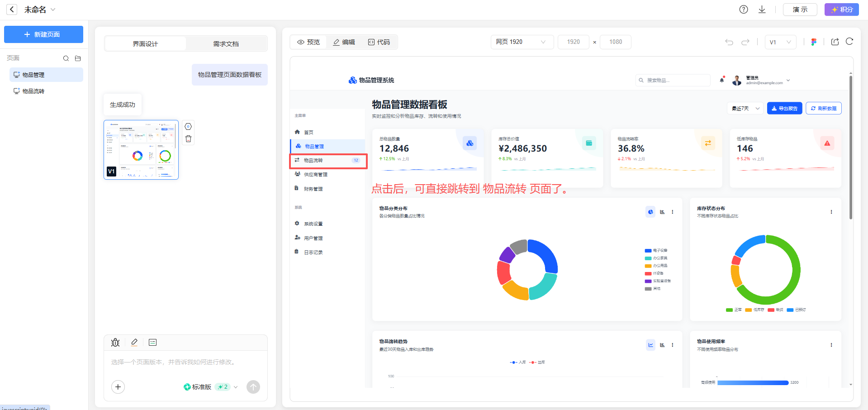Open the 网页 1920 device size dropdown
The image size is (868, 410).
point(522,42)
